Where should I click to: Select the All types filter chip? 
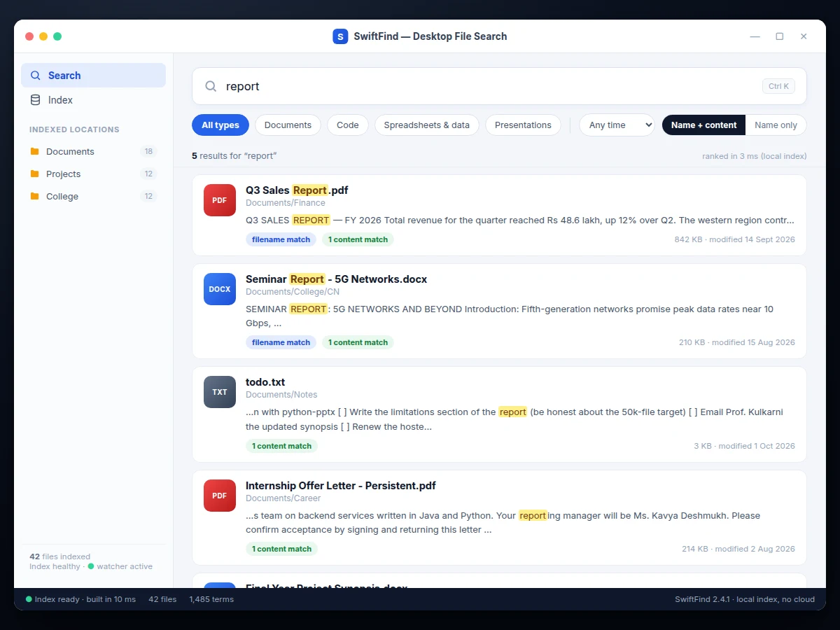coord(220,125)
